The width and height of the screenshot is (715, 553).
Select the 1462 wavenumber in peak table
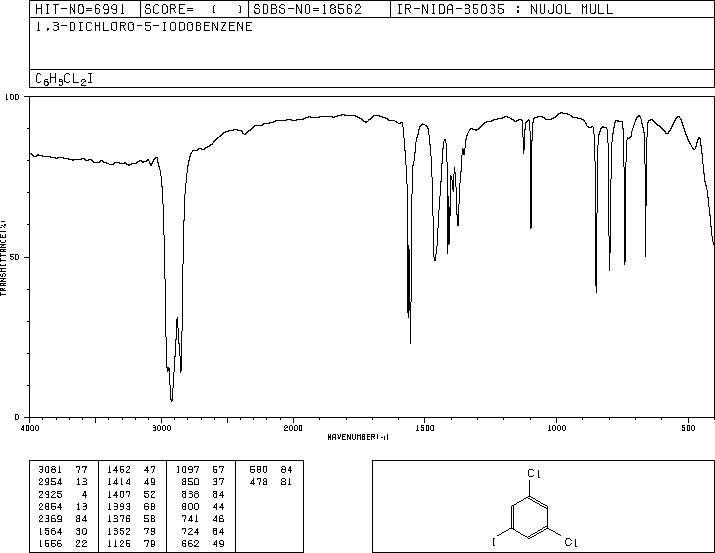(119, 470)
